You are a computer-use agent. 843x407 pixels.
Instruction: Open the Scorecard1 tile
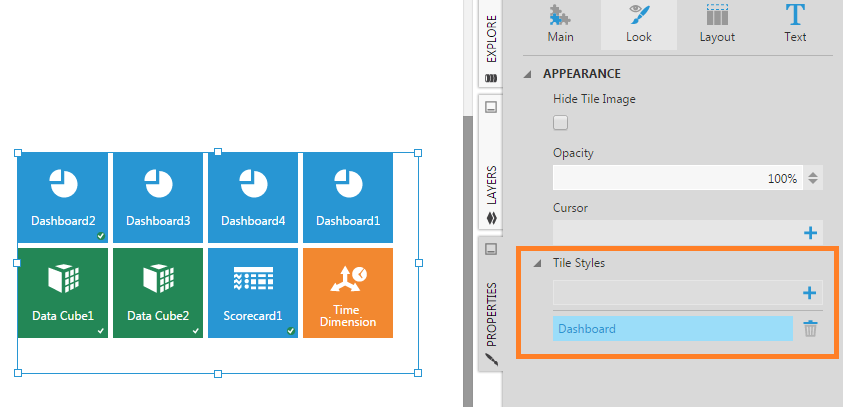click(x=252, y=292)
